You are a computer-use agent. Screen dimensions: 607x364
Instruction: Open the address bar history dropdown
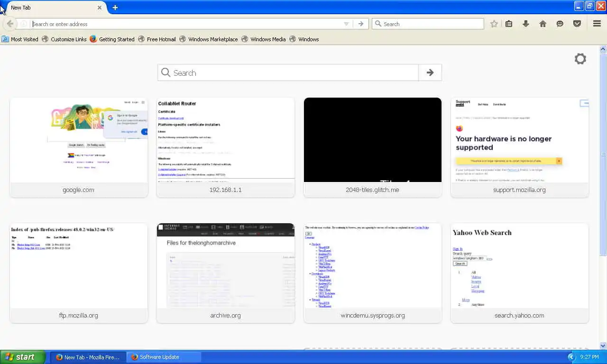346,24
